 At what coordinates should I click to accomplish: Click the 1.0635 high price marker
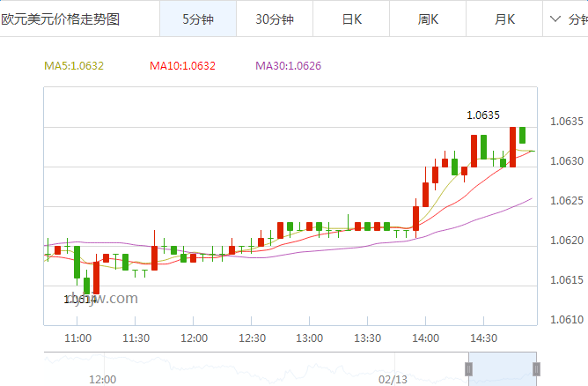pyautogui.click(x=482, y=115)
